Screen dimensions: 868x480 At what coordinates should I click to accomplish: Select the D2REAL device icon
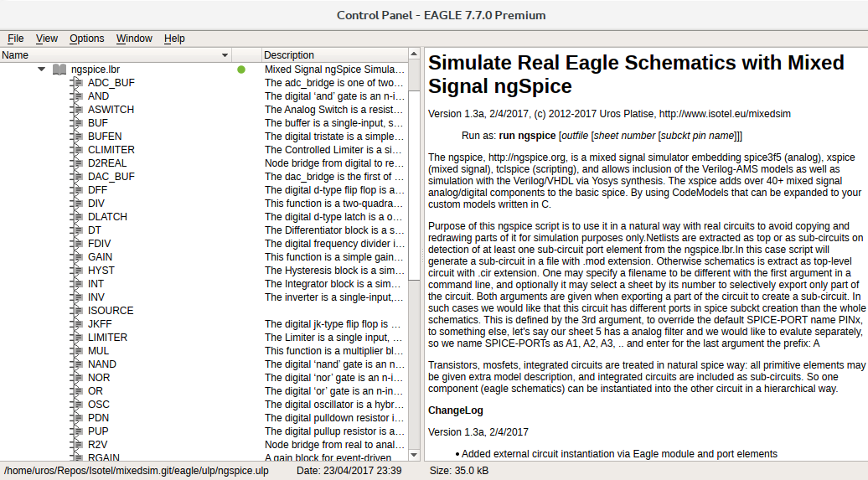76,163
